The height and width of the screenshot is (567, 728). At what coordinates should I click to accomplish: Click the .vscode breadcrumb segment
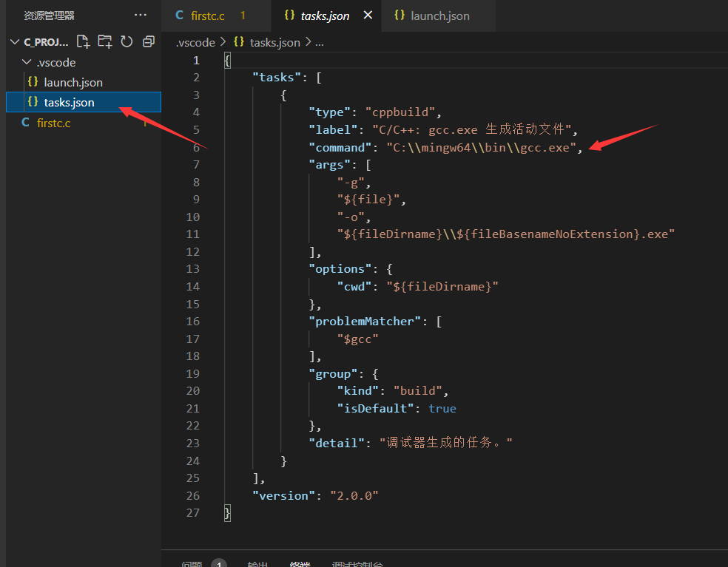(195, 43)
